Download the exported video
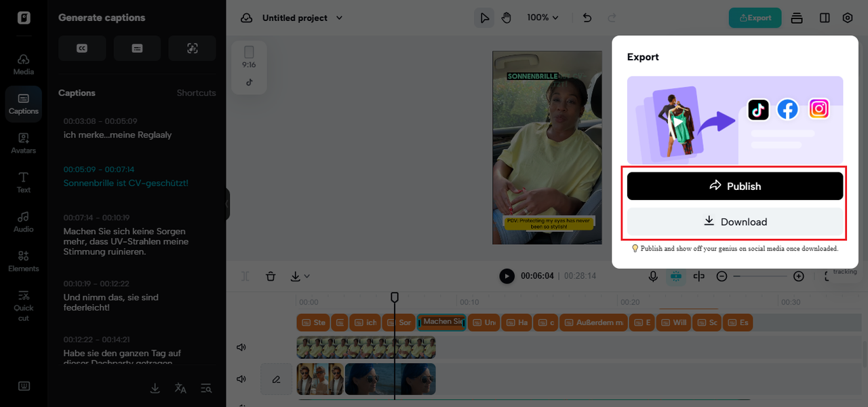This screenshot has width=868, height=407. pyautogui.click(x=734, y=221)
